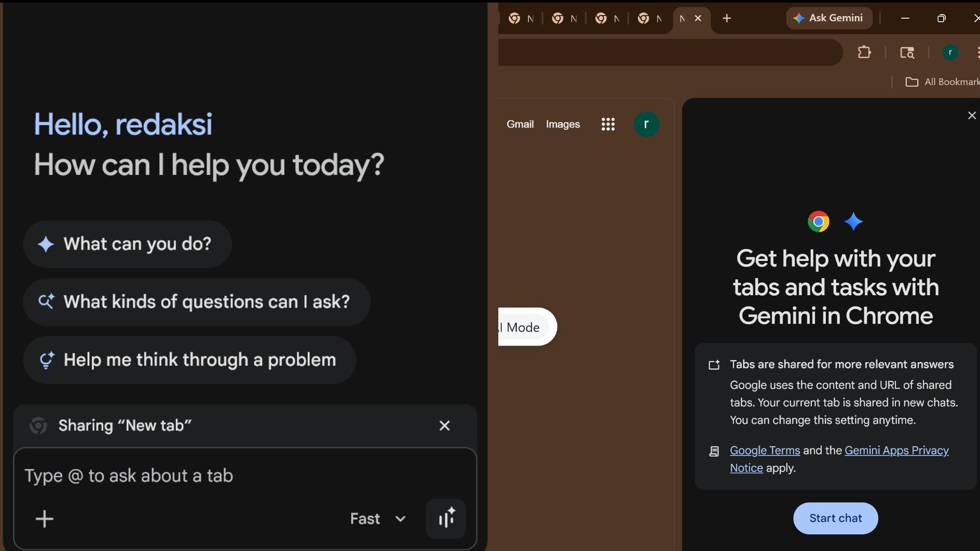
Task: Select the active New Tab browser tab
Action: tap(683, 18)
